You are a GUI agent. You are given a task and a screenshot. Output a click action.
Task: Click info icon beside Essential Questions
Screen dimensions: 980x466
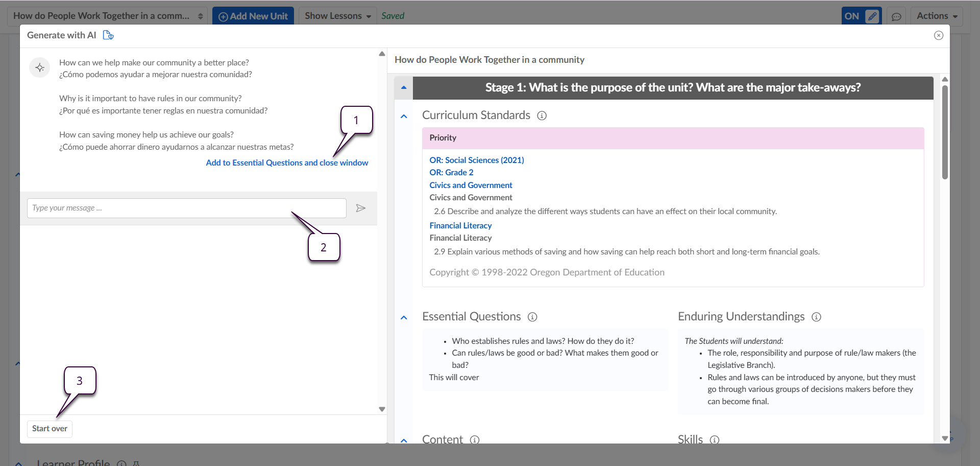pos(532,317)
